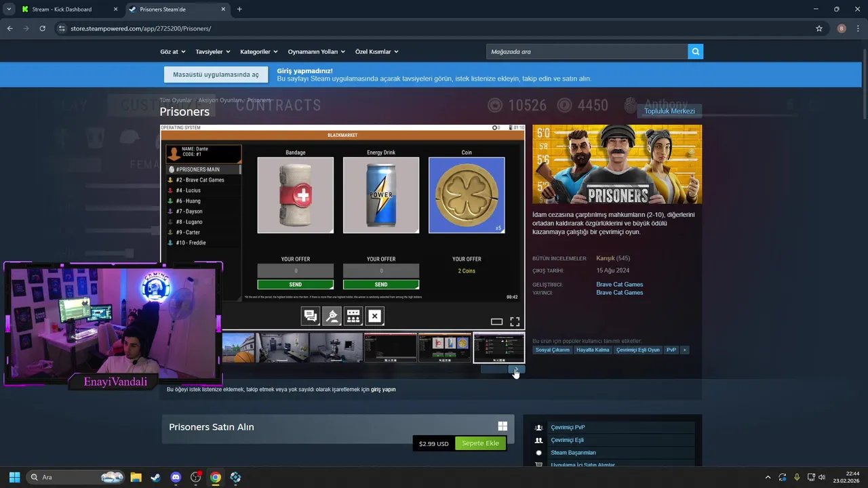This screenshot has width=868, height=488.
Task: Open the Chrome profile avatar
Action: click(x=842, y=28)
